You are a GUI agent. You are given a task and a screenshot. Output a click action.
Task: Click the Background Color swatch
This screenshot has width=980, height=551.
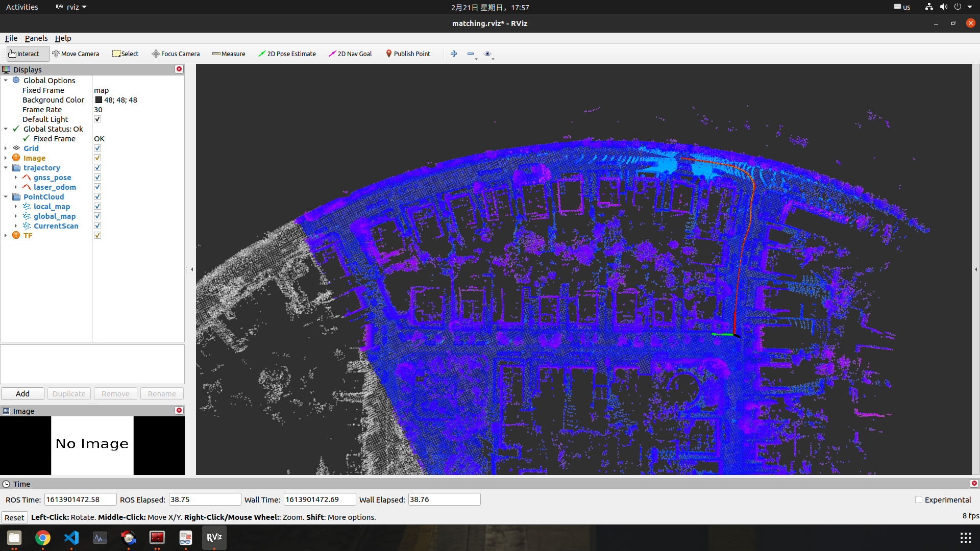click(99, 99)
